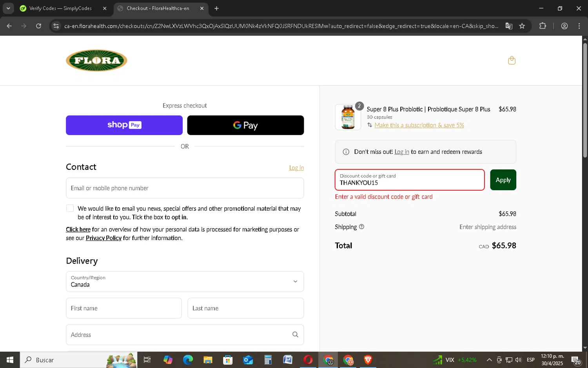Open Opera browser from the taskbar
Screen dimensions: 588x368
pyautogui.click(x=308, y=360)
